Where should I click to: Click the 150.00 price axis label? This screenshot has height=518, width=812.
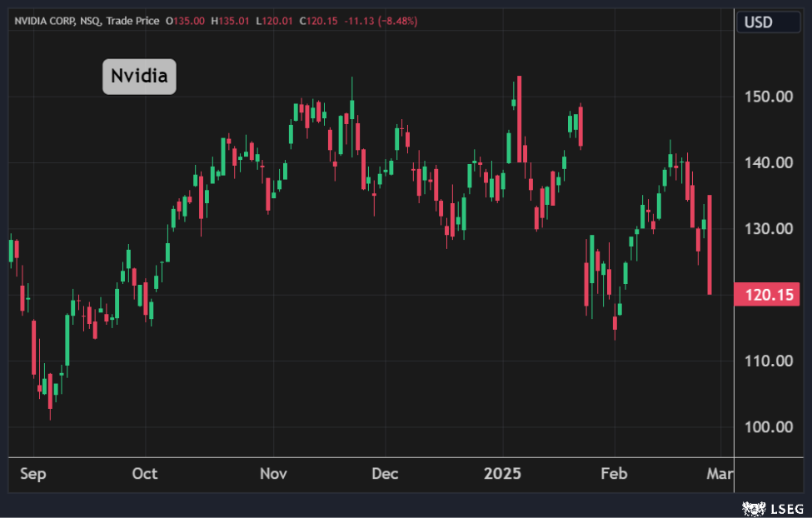click(767, 97)
